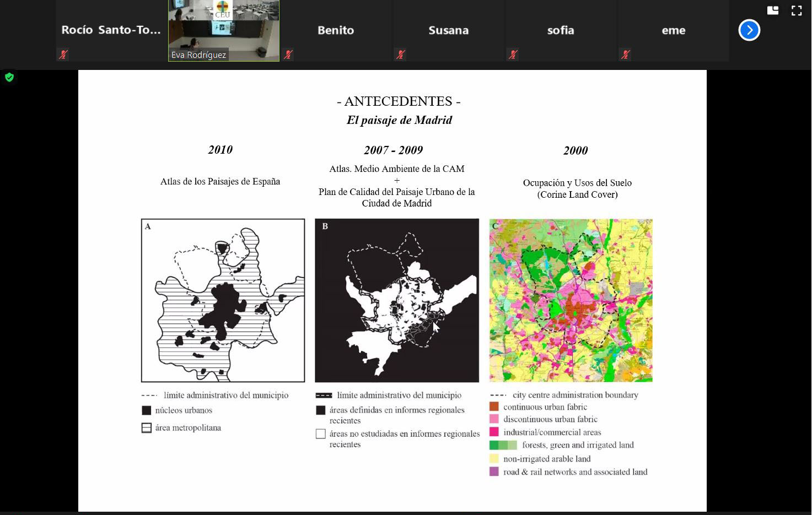Click black-and-white map B of Madrid
812x515 pixels.
pos(397,300)
